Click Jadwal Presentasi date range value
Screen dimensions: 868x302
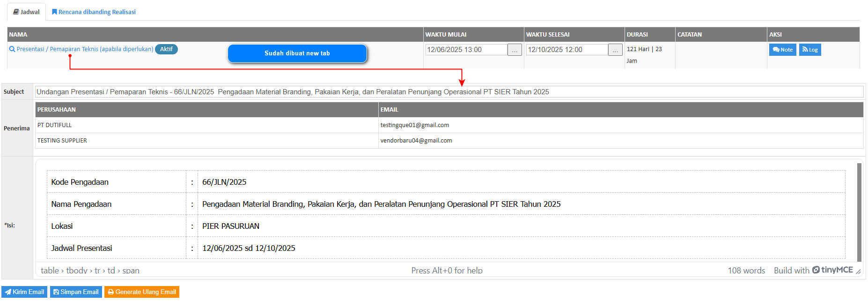(x=249, y=248)
